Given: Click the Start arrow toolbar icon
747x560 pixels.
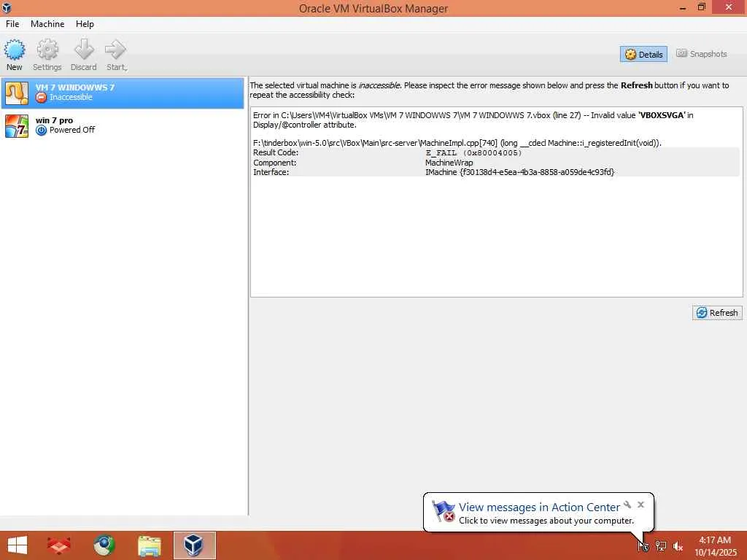Looking at the screenshot, I should click(115, 50).
